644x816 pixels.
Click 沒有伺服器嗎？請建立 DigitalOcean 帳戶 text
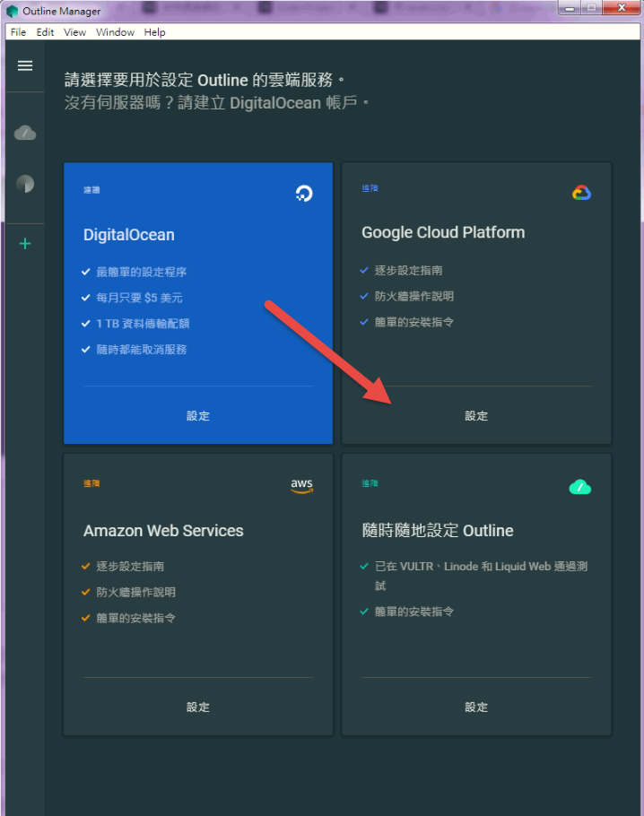point(216,102)
